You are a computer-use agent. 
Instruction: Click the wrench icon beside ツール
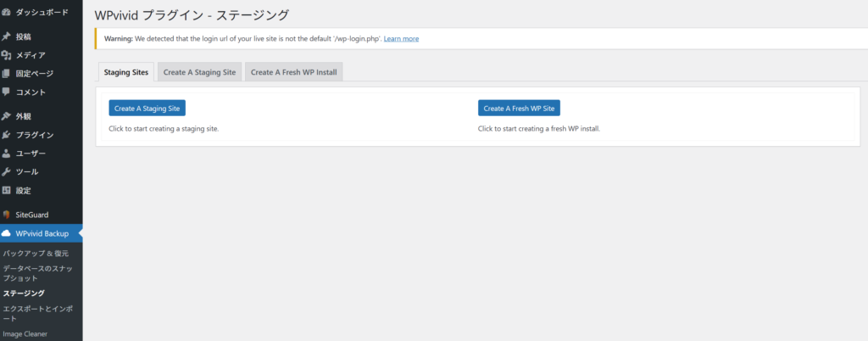(7, 172)
